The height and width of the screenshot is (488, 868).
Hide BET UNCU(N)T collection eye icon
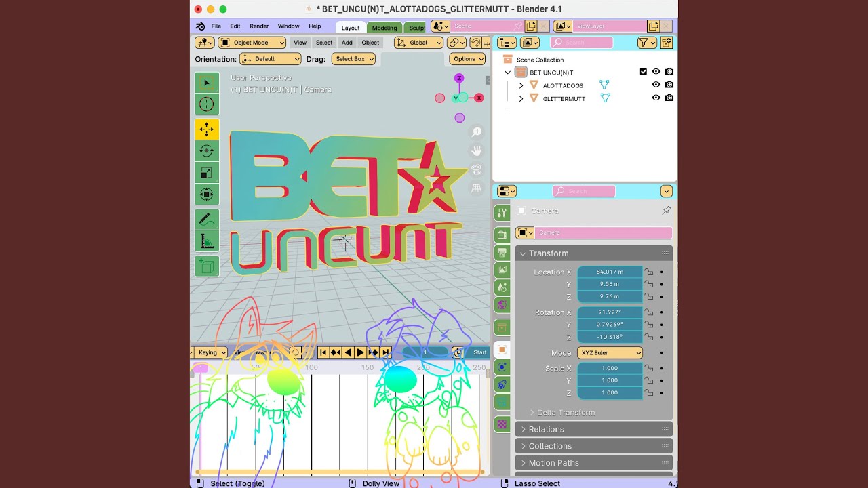click(656, 72)
